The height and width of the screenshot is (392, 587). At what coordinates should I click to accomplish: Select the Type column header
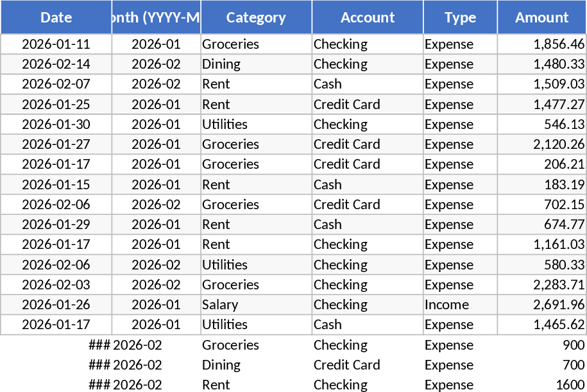point(460,17)
